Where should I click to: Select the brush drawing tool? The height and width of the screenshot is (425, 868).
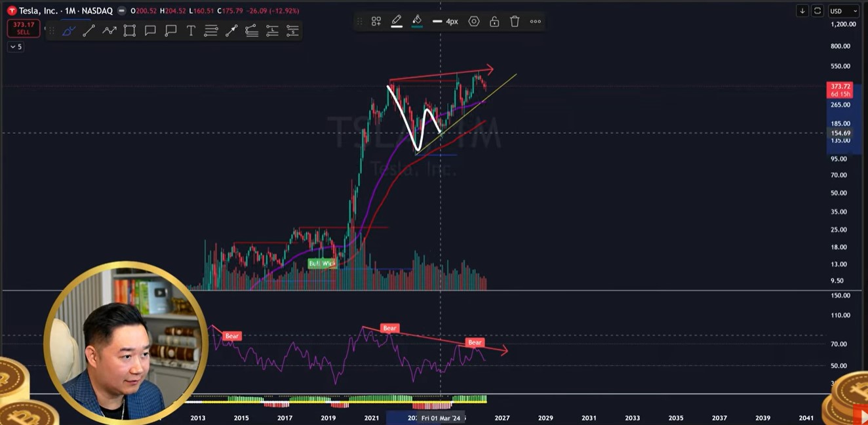68,30
